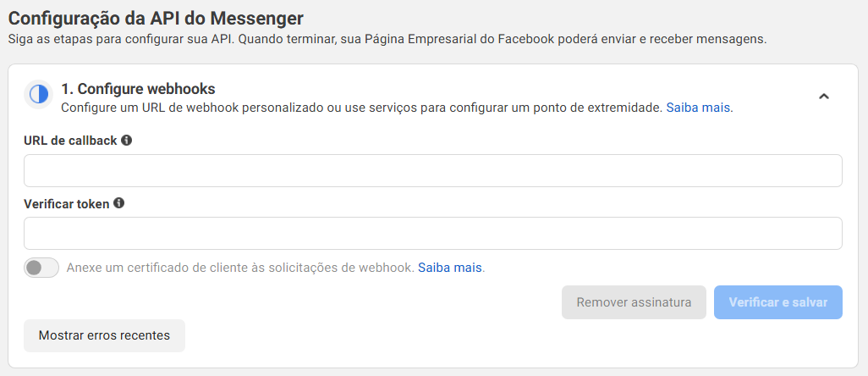This screenshot has width=868, height=376.
Task: Open Saiba mais link about client certificate
Action: [x=450, y=268]
